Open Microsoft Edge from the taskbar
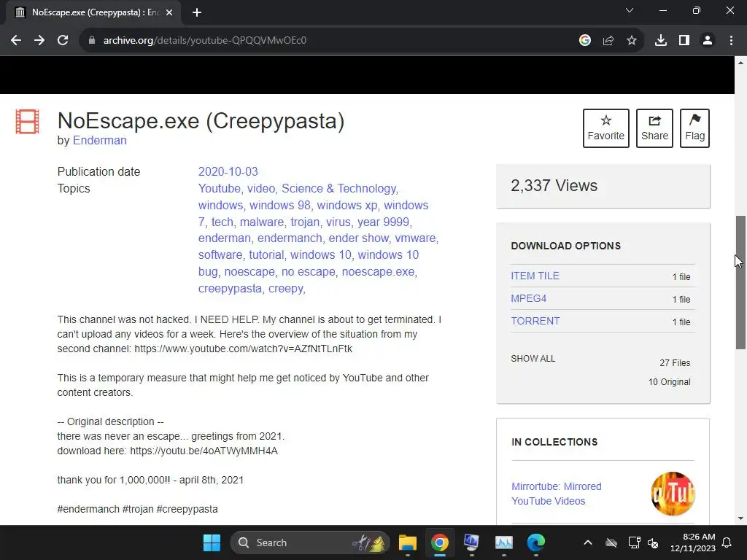The image size is (747, 560). 536,542
